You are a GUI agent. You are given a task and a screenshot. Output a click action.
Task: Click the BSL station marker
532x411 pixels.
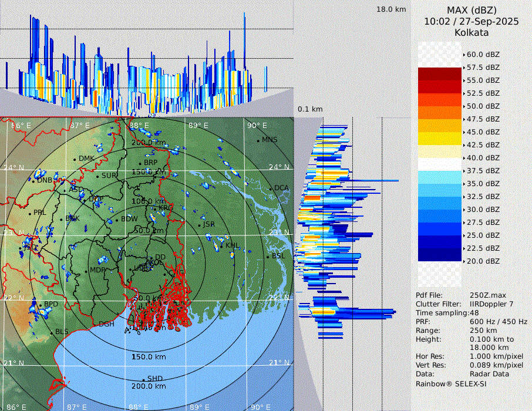tap(268, 257)
